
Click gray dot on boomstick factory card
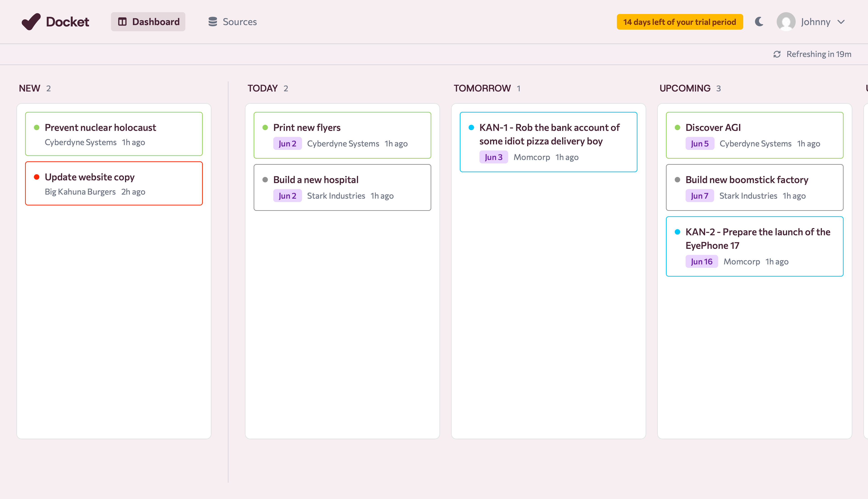[x=677, y=180]
